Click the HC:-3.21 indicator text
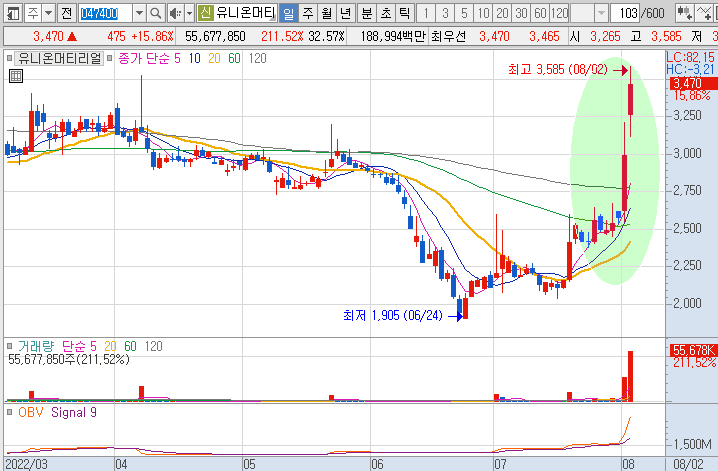The width and height of the screenshot is (718, 471). 690,69
